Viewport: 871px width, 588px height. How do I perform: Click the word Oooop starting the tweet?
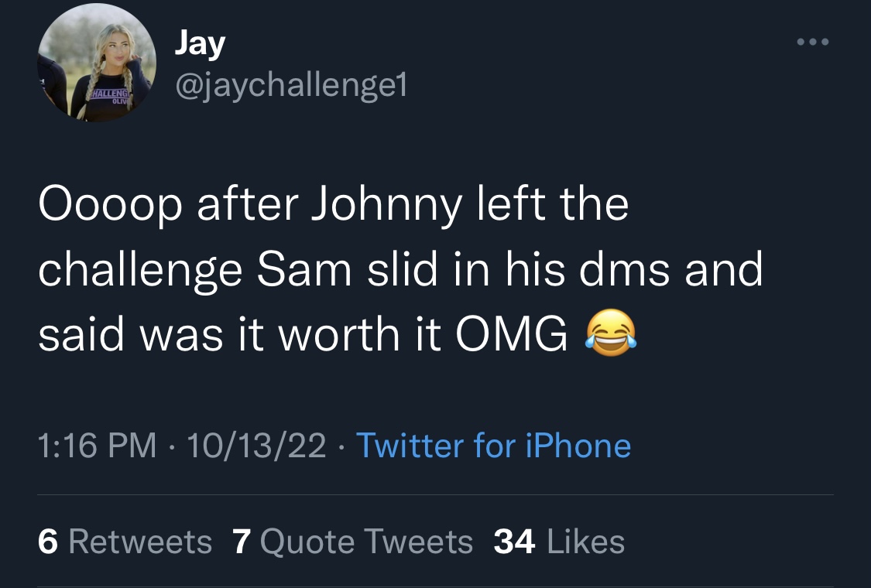point(110,207)
